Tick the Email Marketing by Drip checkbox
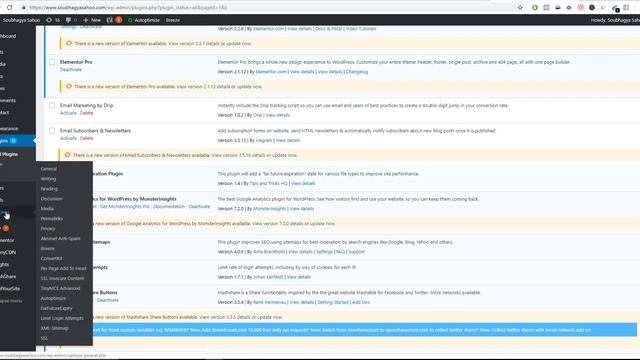 pos(52,105)
